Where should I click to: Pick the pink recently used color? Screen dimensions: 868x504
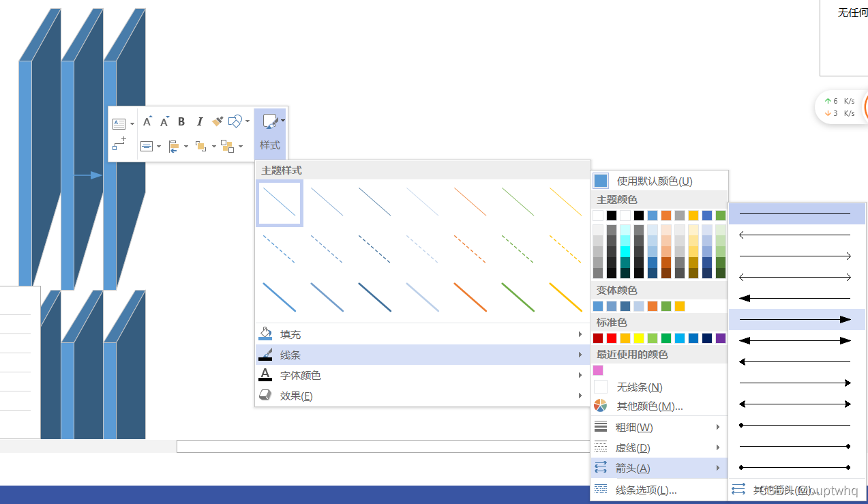pyautogui.click(x=598, y=370)
